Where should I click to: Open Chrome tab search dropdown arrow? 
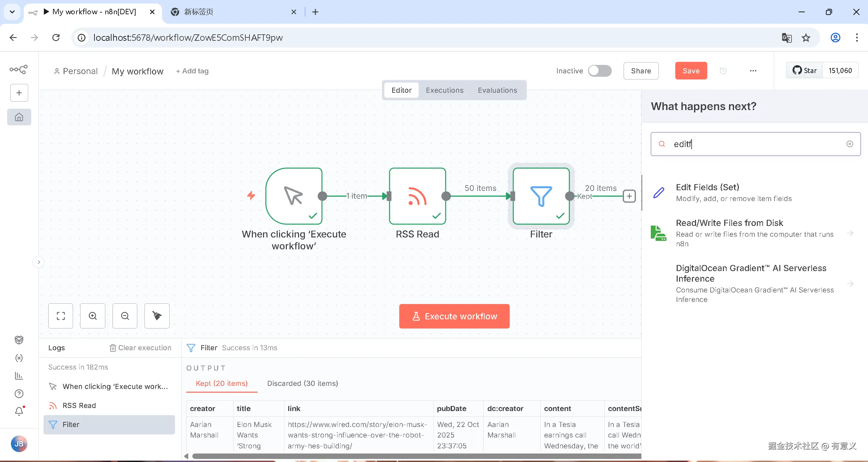tap(12, 12)
